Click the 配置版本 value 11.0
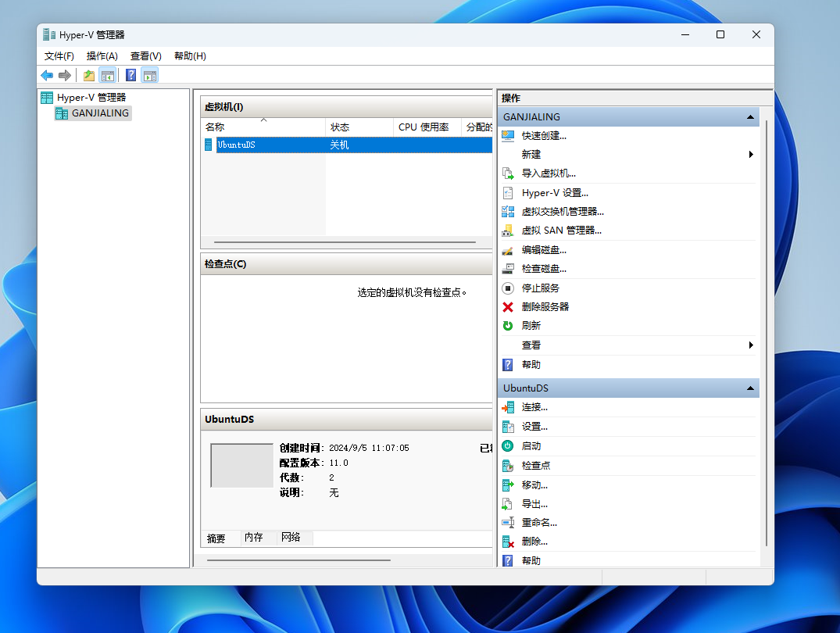 point(338,463)
